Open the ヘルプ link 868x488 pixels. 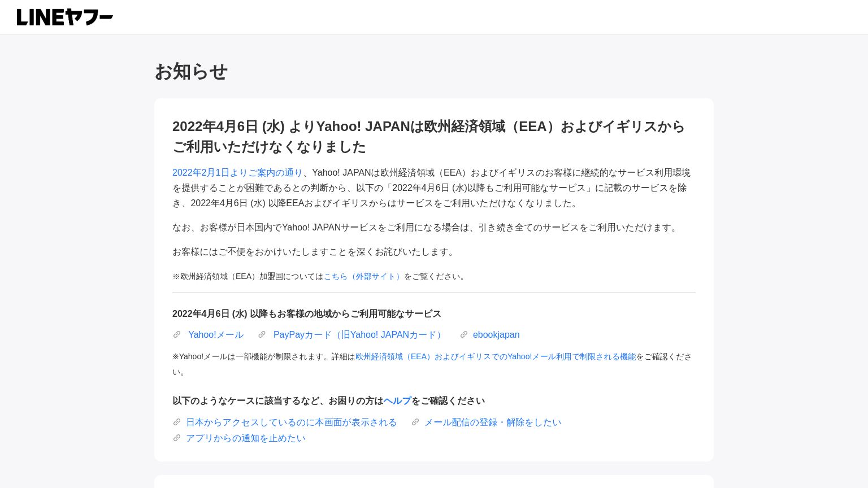coord(397,401)
